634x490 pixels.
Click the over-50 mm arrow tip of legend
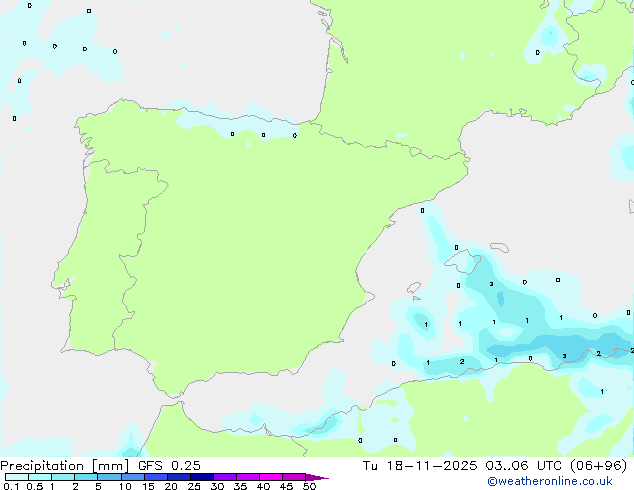coord(317,477)
